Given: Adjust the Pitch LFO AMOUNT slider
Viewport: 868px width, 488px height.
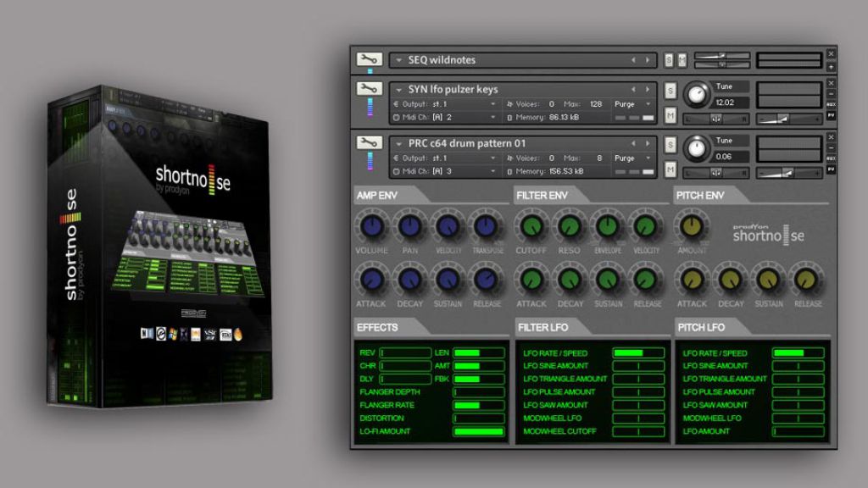Looking at the screenshot, I should 798,431.
